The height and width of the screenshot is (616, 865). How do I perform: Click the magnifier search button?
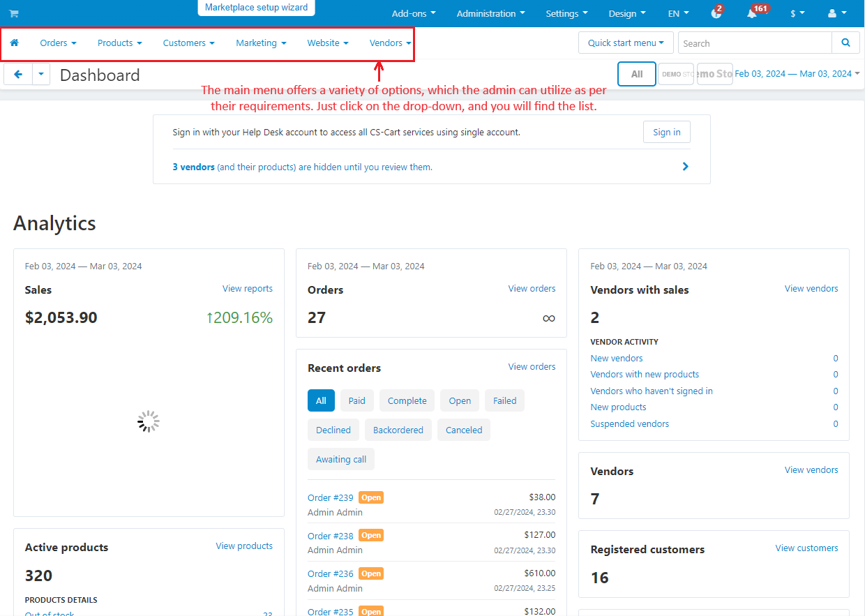pyautogui.click(x=846, y=43)
